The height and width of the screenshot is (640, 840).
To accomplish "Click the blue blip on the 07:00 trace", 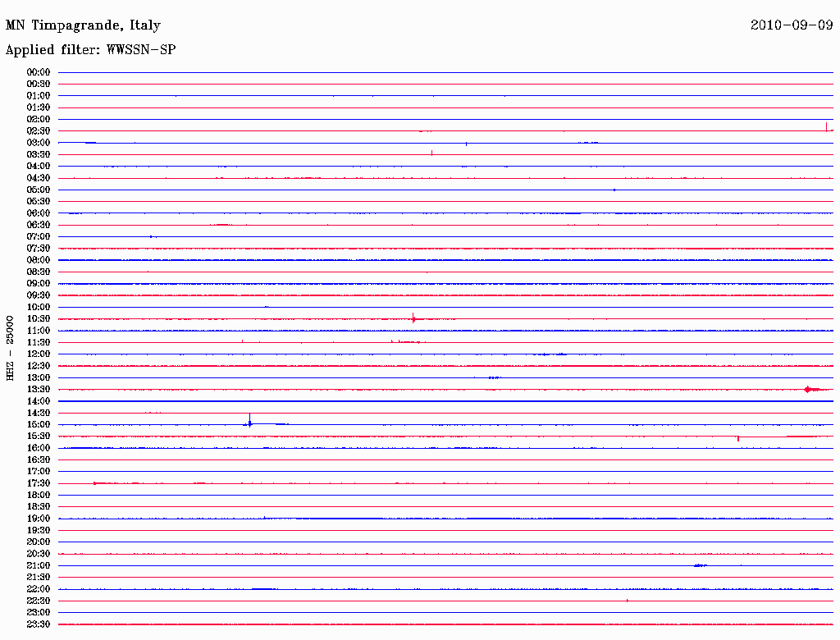I will [x=152, y=236].
